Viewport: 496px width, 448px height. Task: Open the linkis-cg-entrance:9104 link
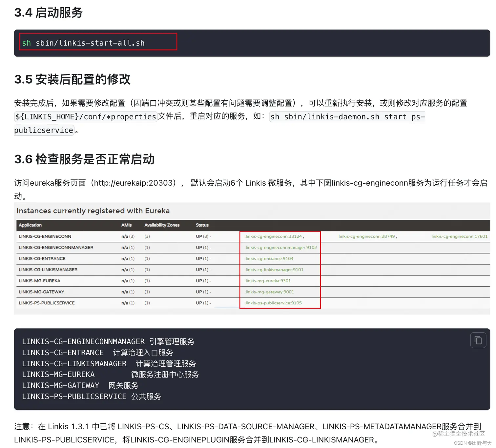(269, 259)
